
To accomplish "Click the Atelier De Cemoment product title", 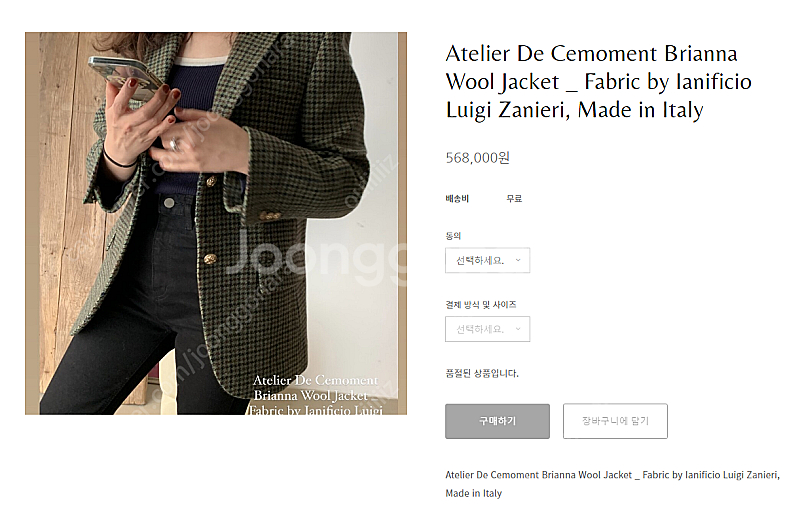I will coord(598,82).
